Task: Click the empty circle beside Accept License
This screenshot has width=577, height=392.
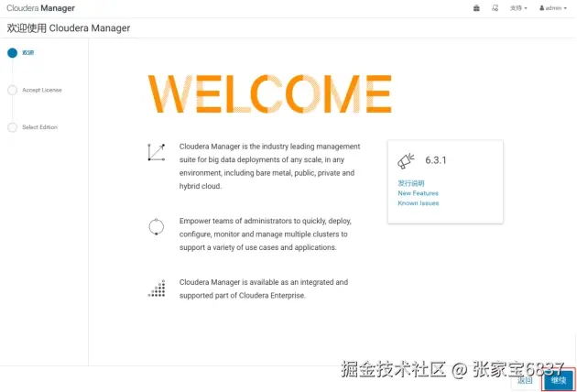Action: [12, 90]
